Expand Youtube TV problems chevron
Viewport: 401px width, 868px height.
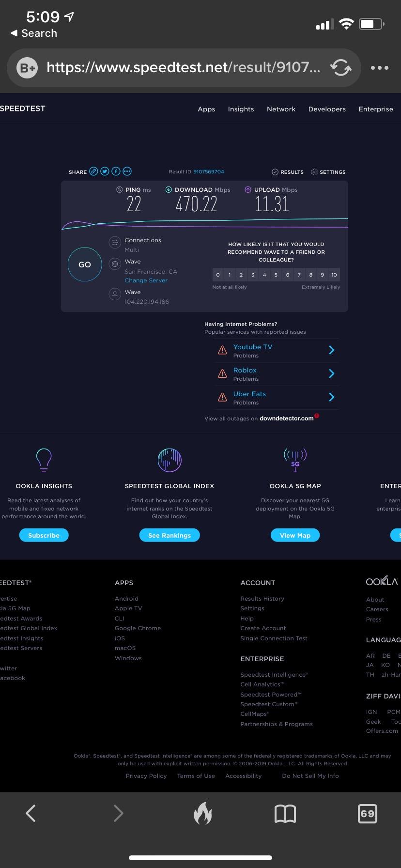[x=332, y=350]
